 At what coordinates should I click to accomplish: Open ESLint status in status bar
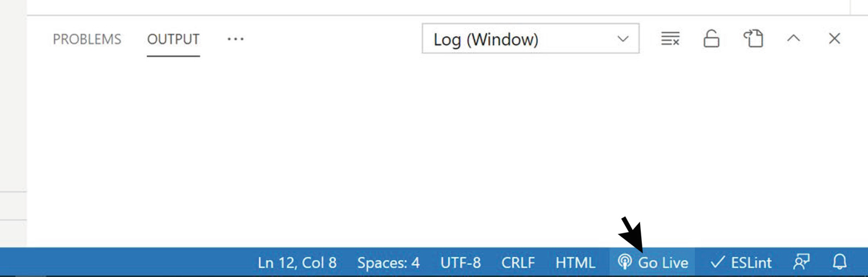741,262
